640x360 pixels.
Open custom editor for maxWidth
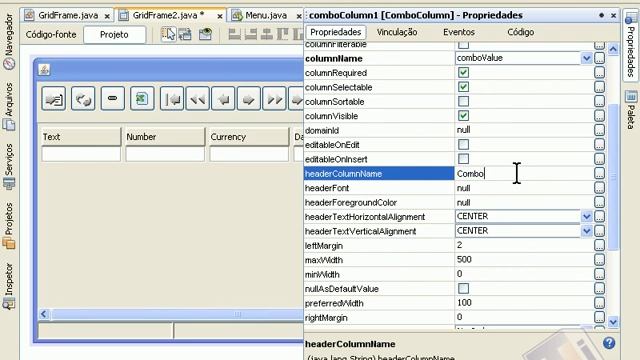(599, 260)
